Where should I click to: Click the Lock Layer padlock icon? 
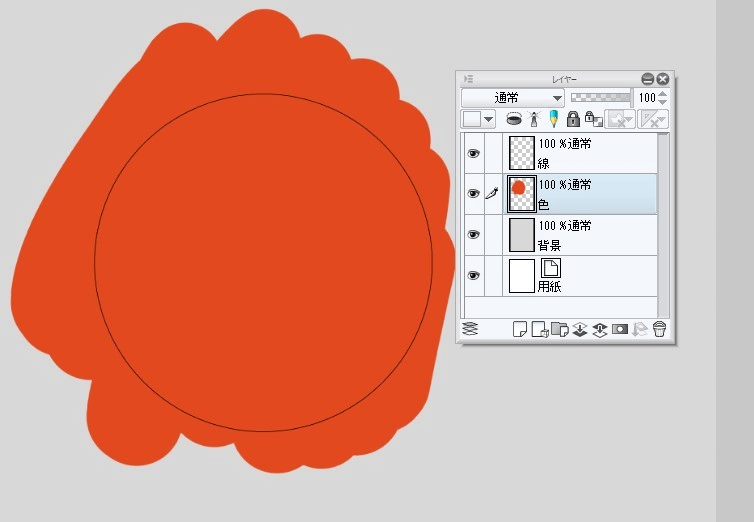click(x=573, y=119)
